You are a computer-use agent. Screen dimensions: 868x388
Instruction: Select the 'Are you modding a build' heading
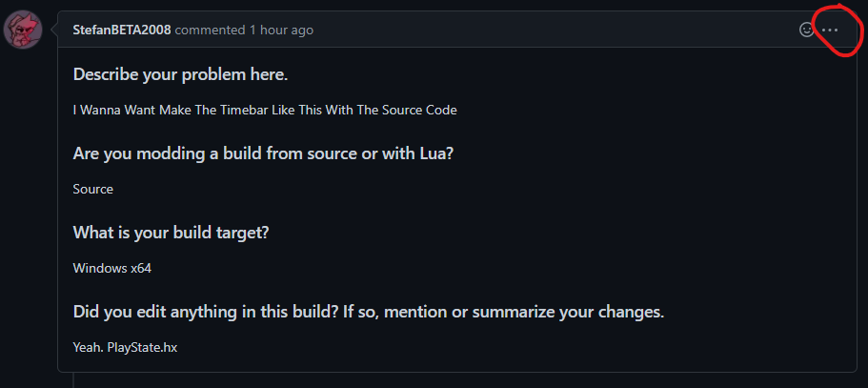pyautogui.click(x=264, y=153)
